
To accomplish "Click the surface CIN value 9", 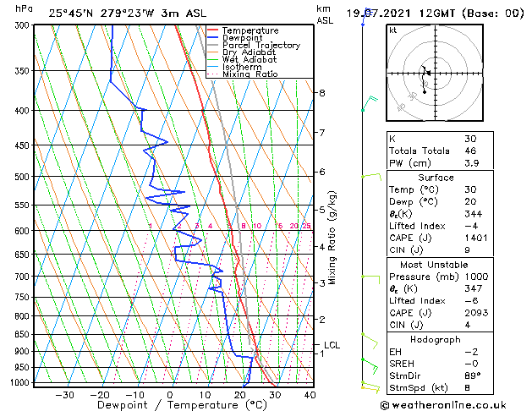I will [x=467, y=250].
